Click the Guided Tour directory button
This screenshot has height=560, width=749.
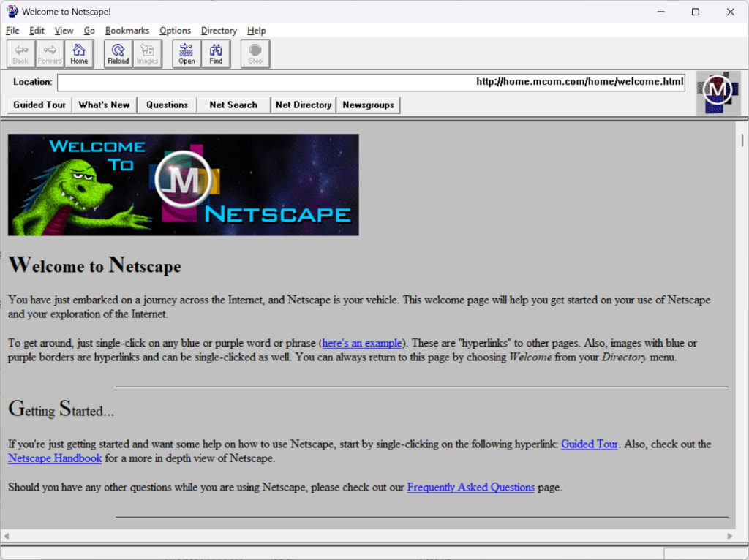pos(38,105)
